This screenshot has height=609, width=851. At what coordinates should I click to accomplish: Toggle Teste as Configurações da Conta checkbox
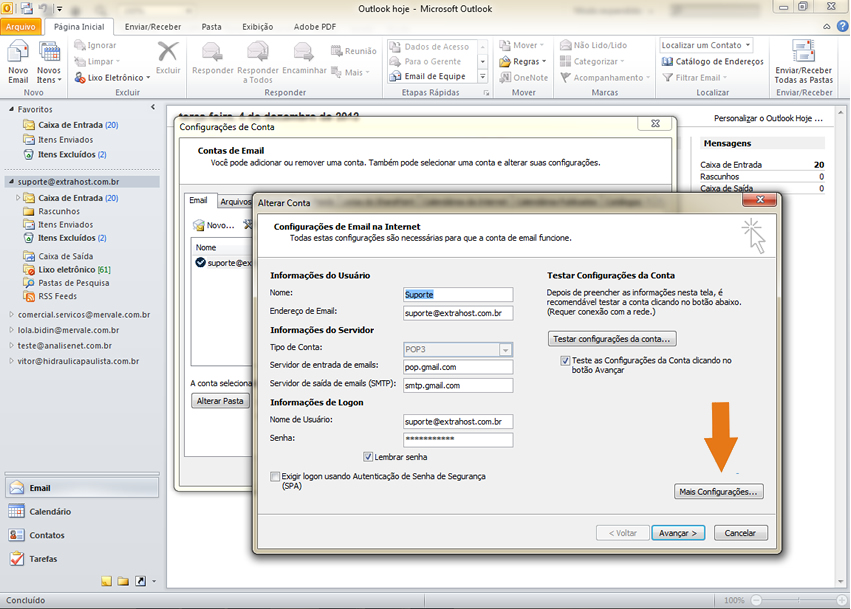coord(565,360)
